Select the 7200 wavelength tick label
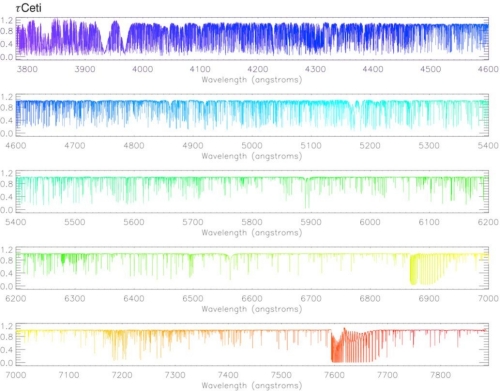 point(122,375)
